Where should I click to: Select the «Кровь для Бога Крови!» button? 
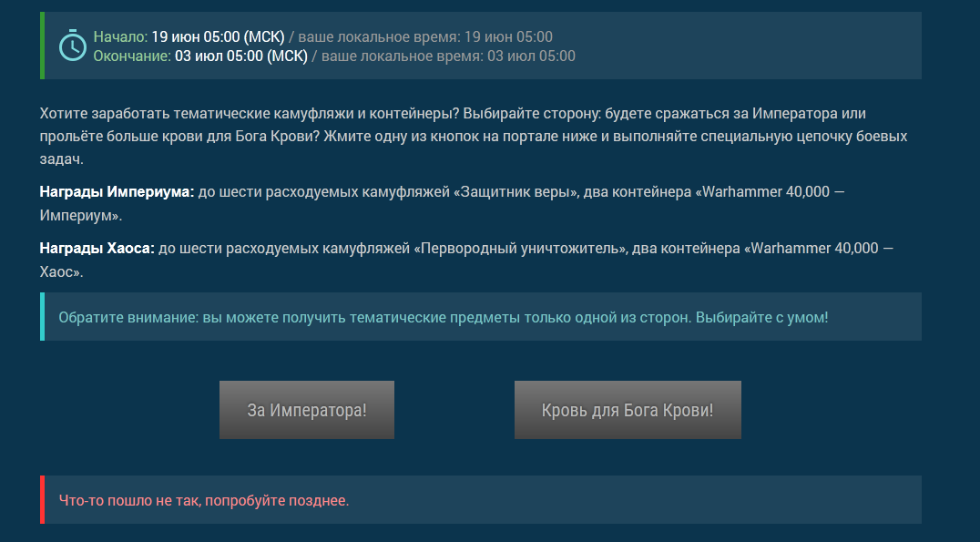[x=628, y=410]
